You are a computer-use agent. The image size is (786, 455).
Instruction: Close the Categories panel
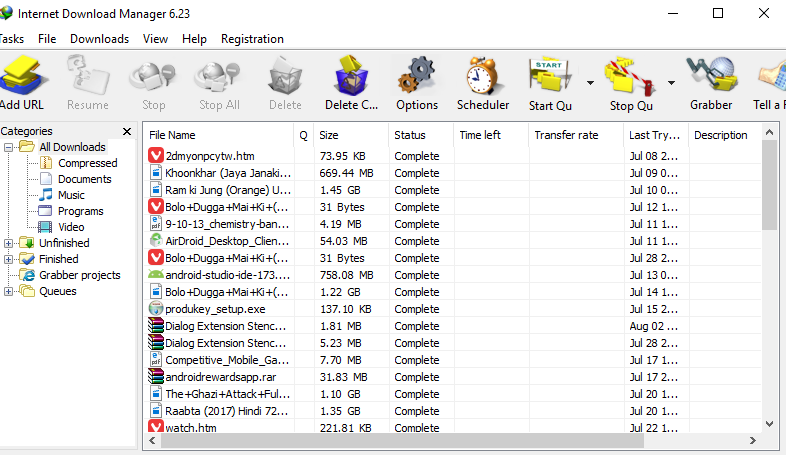pyautogui.click(x=127, y=131)
